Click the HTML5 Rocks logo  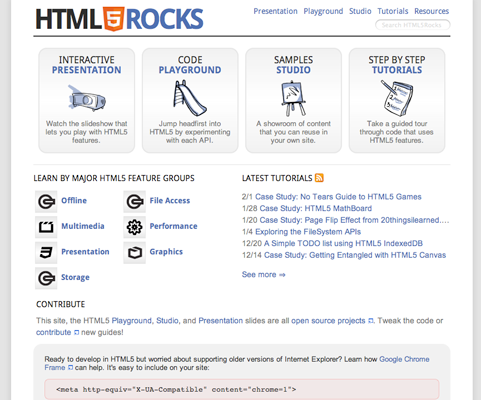coord(119,19)
